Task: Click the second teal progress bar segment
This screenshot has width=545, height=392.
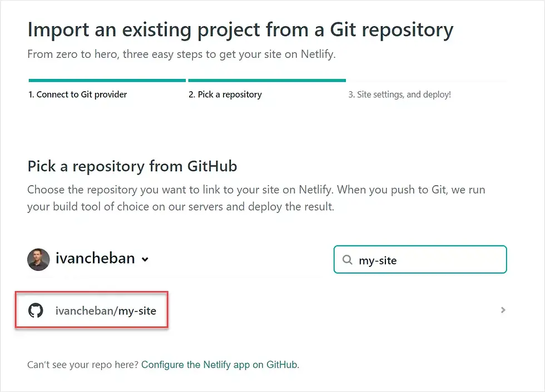Action: (x=267, y=80)
